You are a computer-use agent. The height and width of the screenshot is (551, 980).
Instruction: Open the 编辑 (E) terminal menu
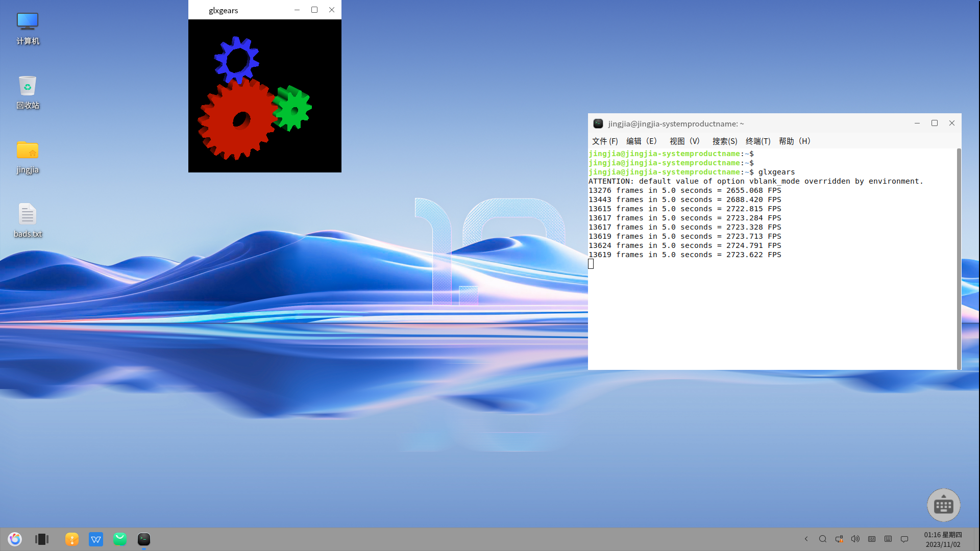pos(641,141)
